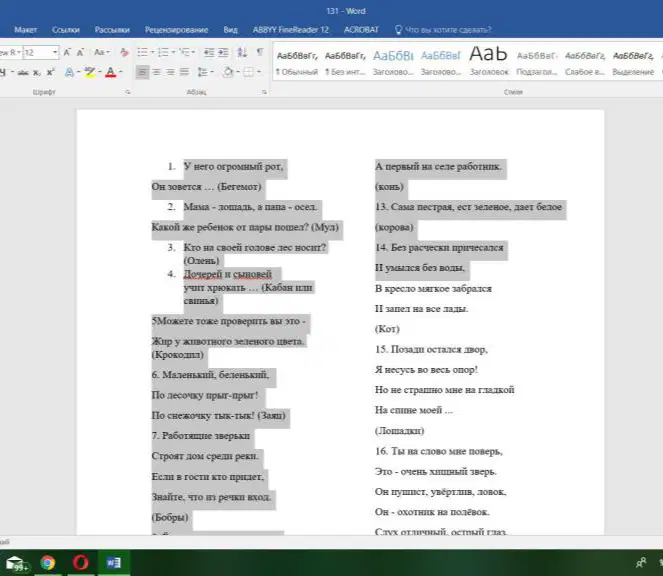Apply numbered list formatting

163,52
